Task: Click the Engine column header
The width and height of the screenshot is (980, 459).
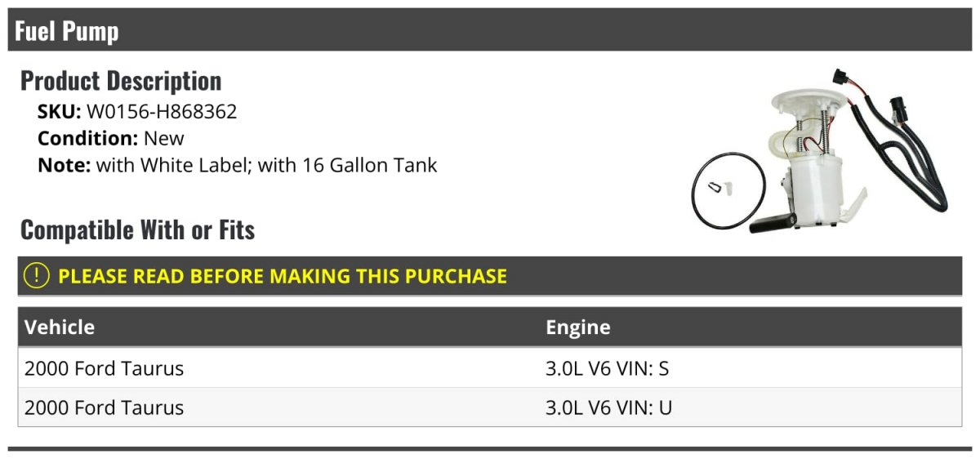Action: click(578, 328)
